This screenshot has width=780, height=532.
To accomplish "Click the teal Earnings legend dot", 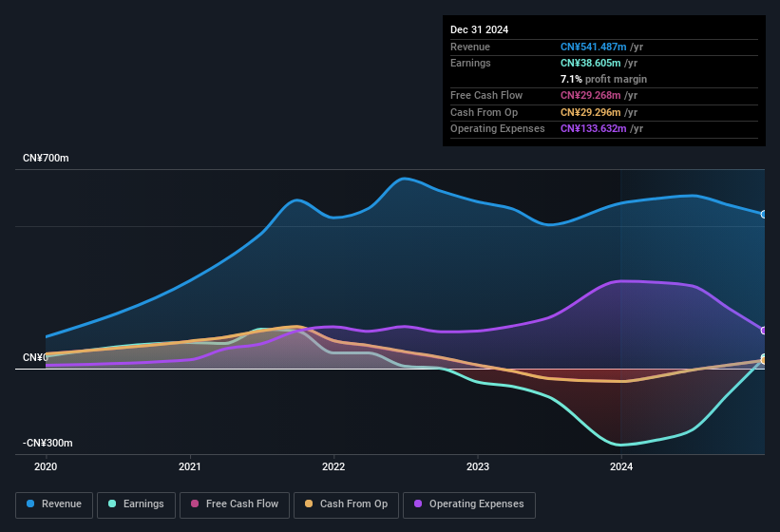I will (x=112, y=503).
